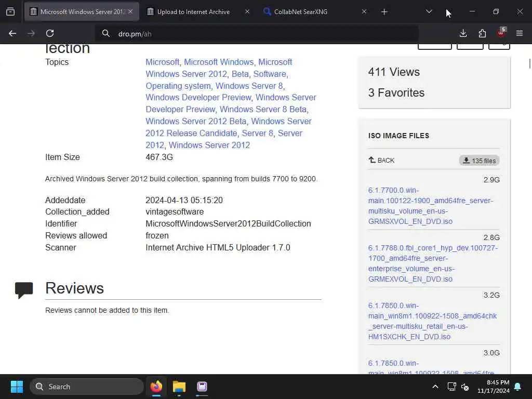Open the Operating system topic link
Viewport: 532px width, 399px height.
178,86
